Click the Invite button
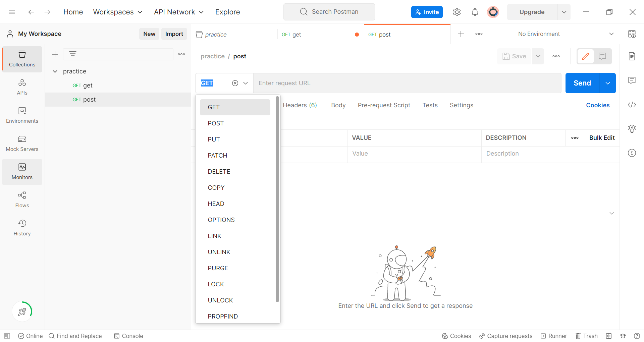644x342 pixels. (x=427, y=12)
